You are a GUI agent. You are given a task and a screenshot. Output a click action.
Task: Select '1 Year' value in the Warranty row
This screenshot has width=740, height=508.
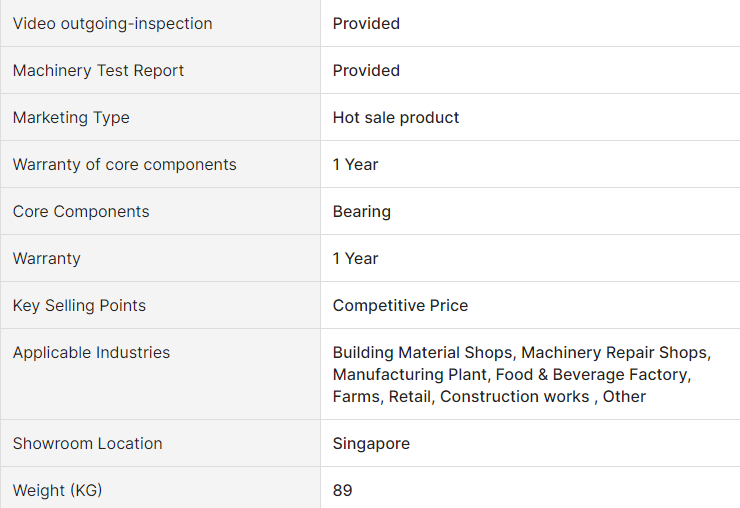pyautogui.click(x=355, y=258)
